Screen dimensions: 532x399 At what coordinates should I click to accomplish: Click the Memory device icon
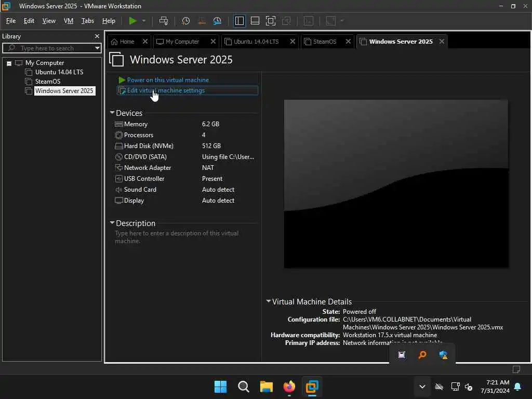pyautogui.click(x=119, y=124)
